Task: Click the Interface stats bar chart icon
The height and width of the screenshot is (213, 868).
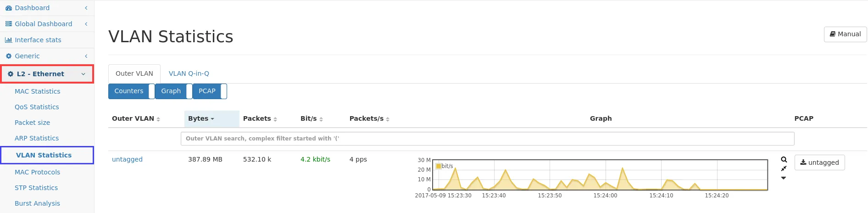Action: coord(9,40)
